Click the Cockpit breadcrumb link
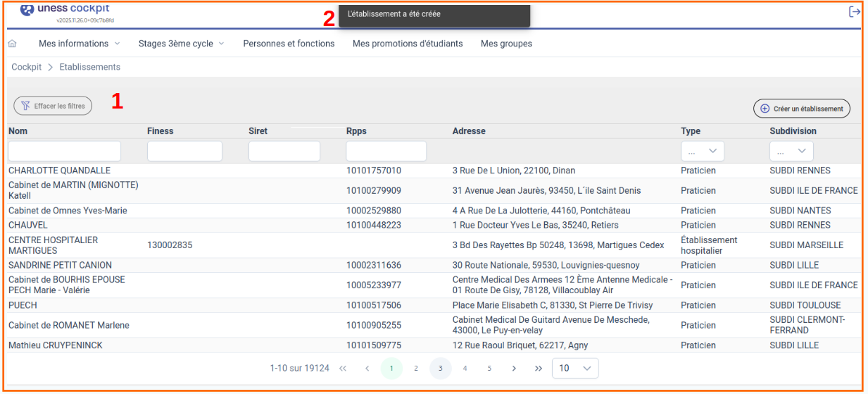The image size is (868, 394). (27, 67)
